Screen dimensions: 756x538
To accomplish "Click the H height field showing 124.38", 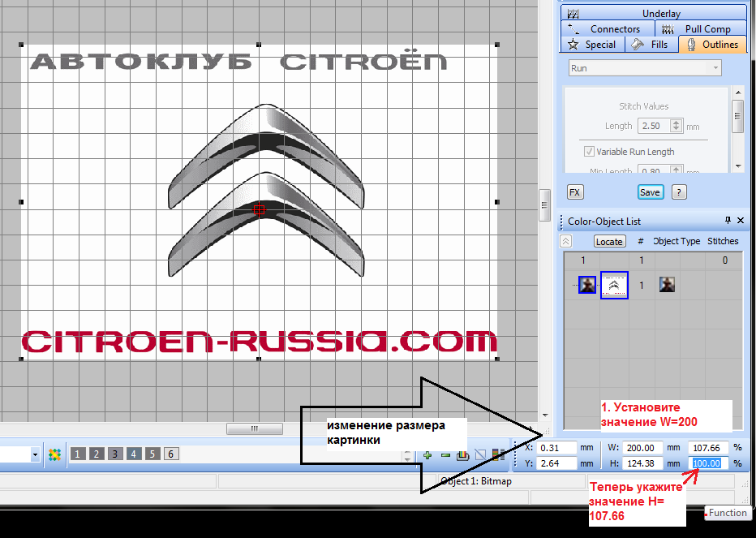I will 643,463.
